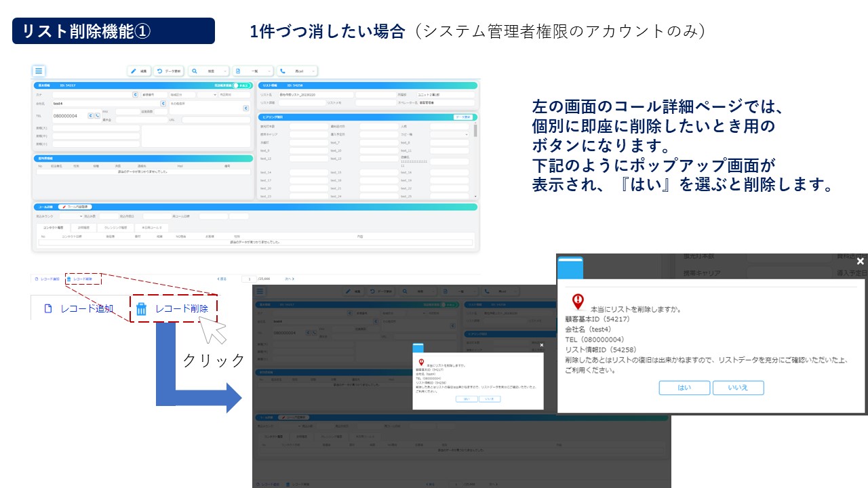Click リスト情報ID（54258）text in enlarged dialog

click(x=601, y=350)
